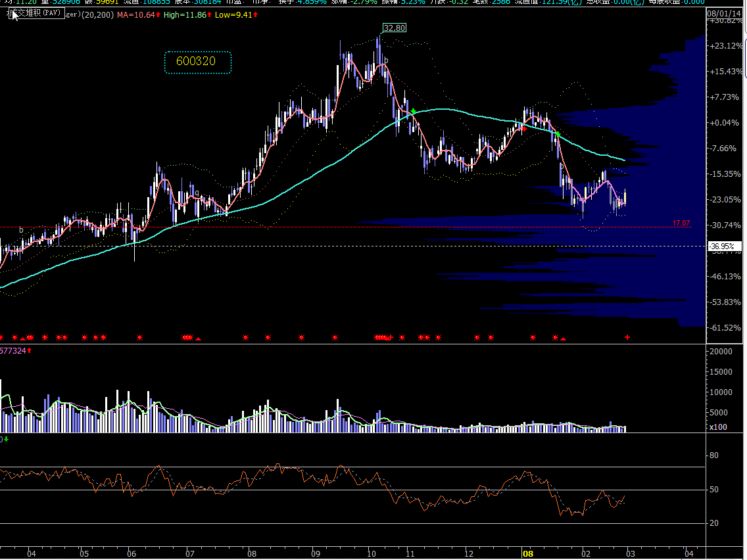This screenshot has height=560, width=747.
Task: Click the 20000 volume axis label
Action: pos(721,352)
